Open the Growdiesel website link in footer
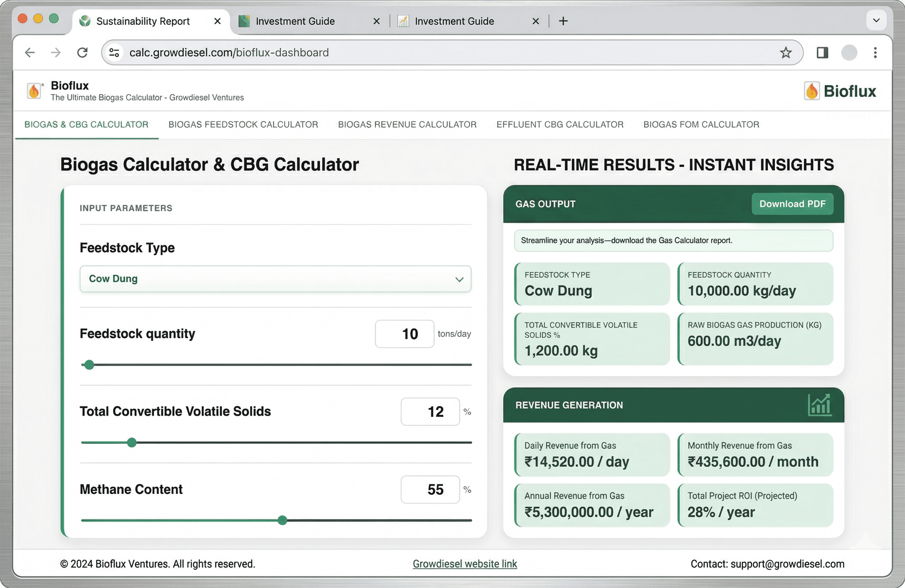The image size is (905, 588). point(465,564)
